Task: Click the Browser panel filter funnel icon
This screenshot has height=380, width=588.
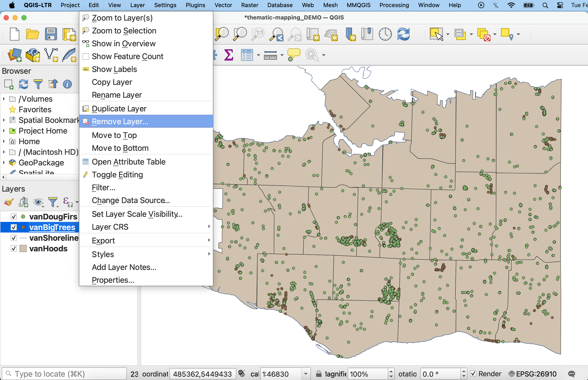Action: (38, 84)
